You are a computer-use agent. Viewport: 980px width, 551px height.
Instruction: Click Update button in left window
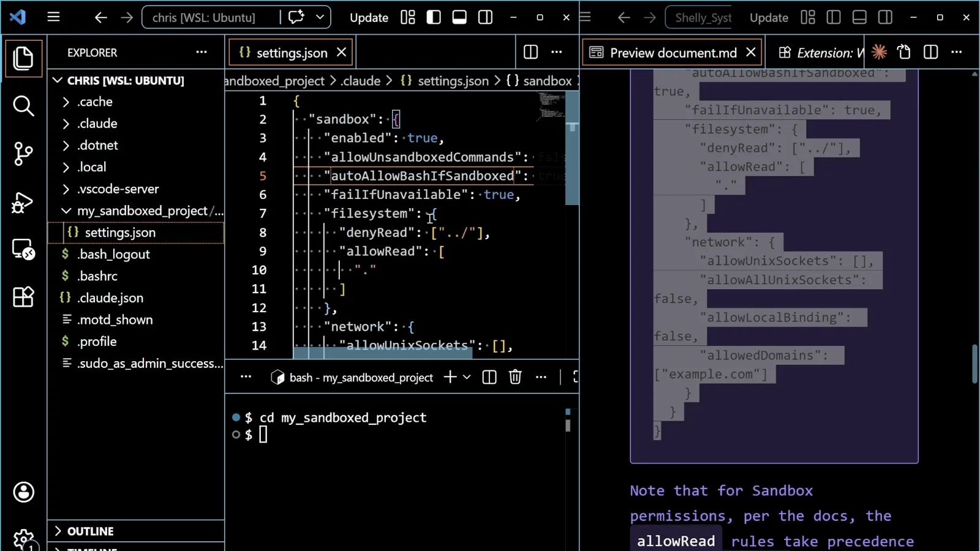click(369, 17)
